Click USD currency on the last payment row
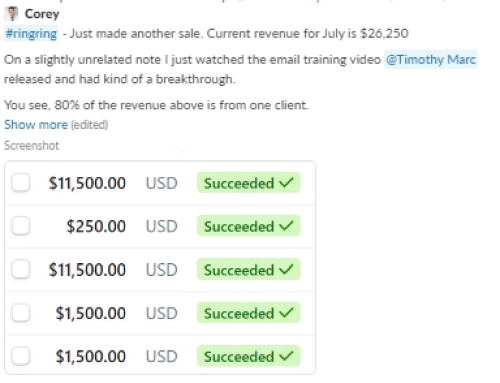The height and width of the screenshot is (383, 500). 162,357
